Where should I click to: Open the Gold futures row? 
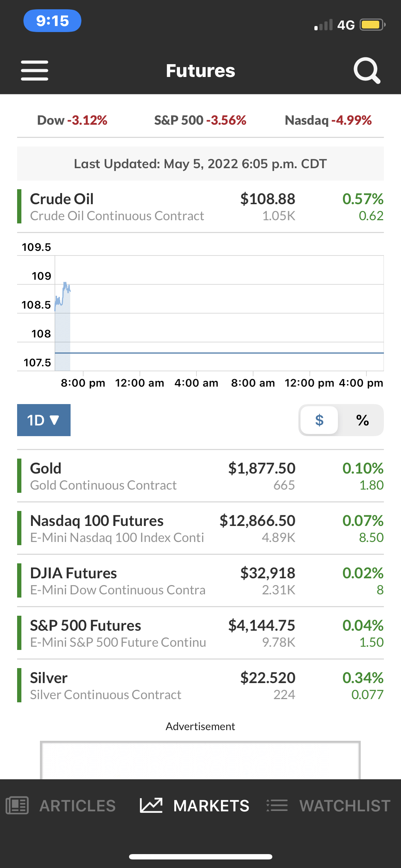pyautogui.click(x=200, y=476)
